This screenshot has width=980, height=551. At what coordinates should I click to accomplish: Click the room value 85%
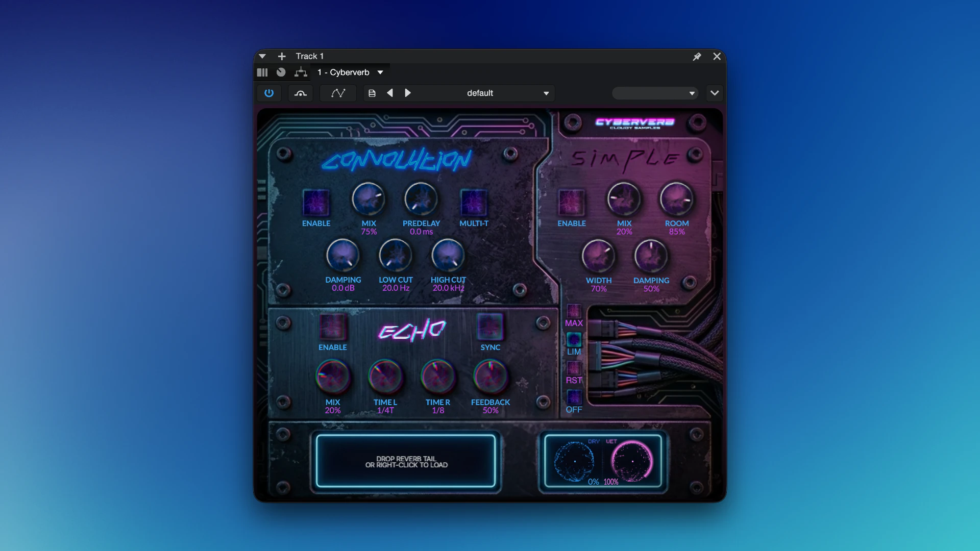[x=677, y=232]
